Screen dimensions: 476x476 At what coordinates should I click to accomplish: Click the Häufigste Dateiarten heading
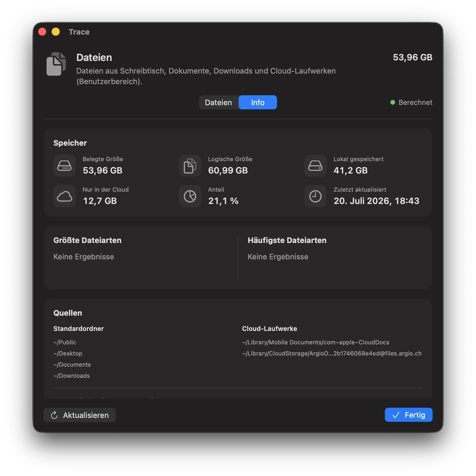pyautogui.click(x=287, y=240)
